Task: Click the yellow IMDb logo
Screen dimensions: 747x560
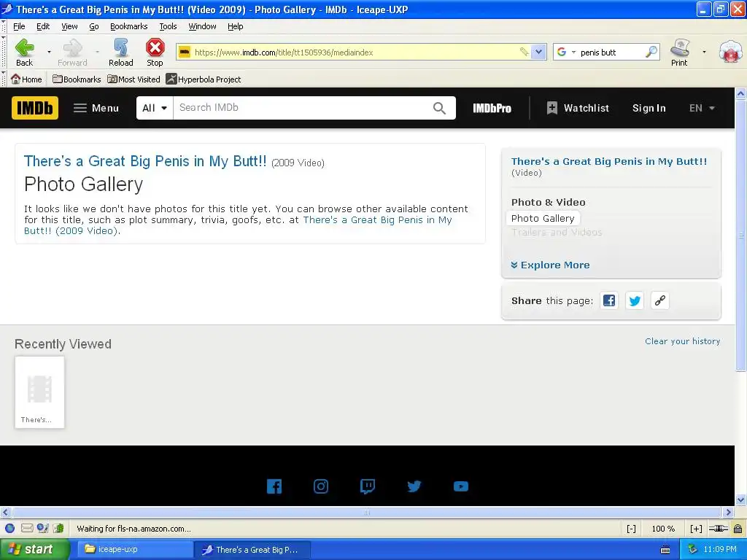Action: coord(35,108)
